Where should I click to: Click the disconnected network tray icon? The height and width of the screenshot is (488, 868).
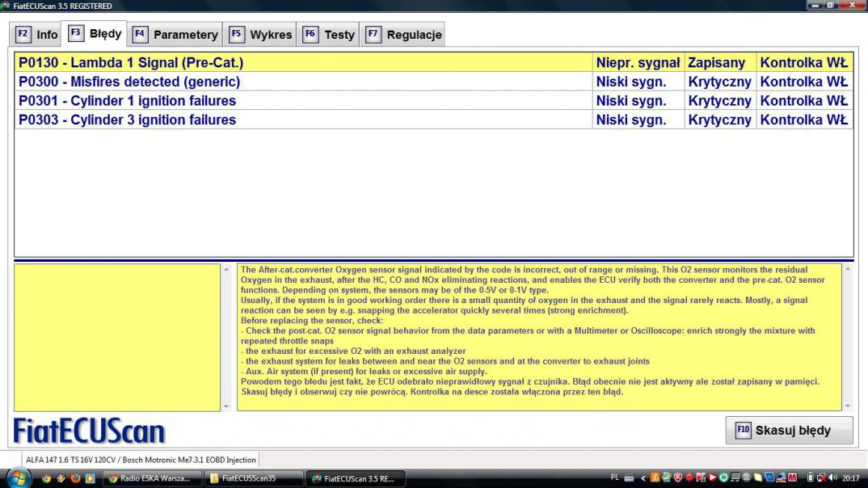tap(821, 477)
